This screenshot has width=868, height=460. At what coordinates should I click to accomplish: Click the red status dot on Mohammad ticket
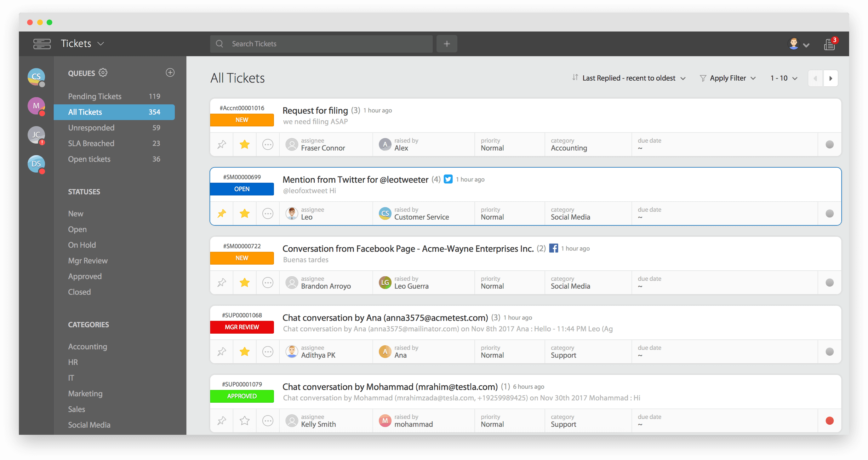click(x=830, y=421)
